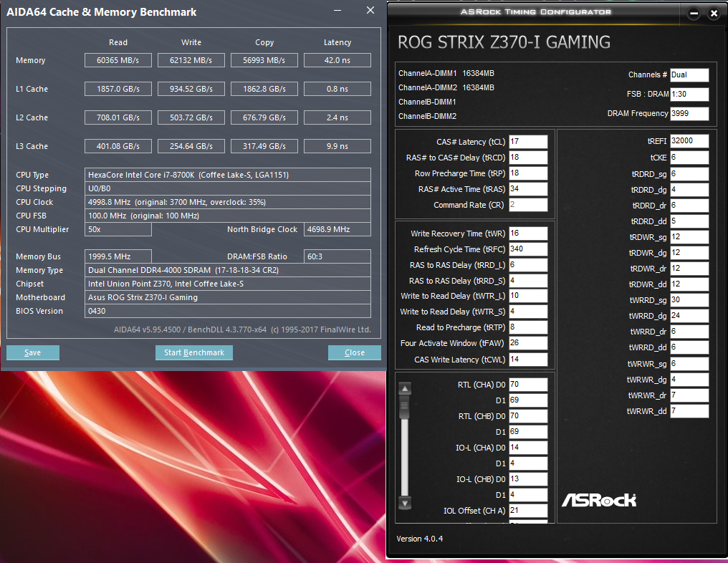The width and height of the screenshot is (728, 563).
Task: Click the L3 Cache Latency 9.9 ns value
Action: click(337, 146)
